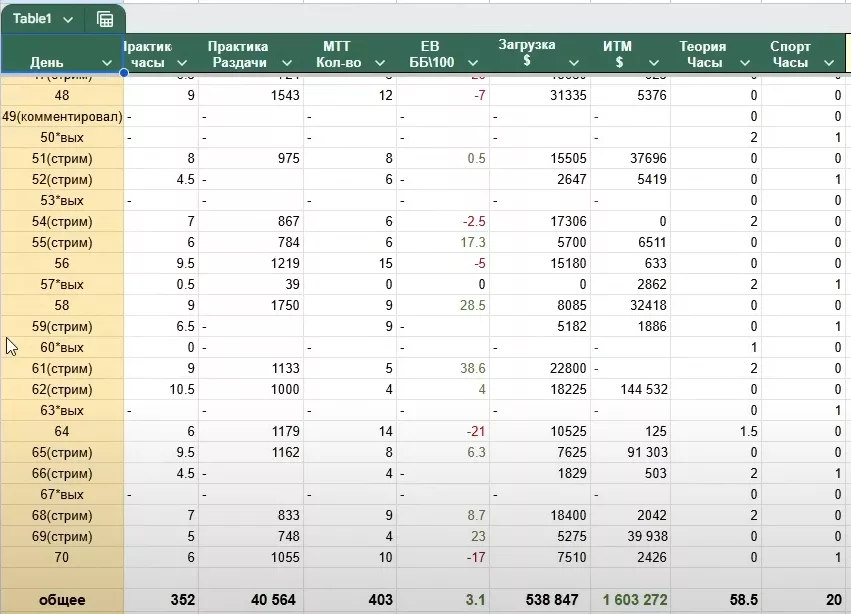This screenshot has width=851, height=614.
Task: Select the ИТМ value 39 938
Action: (x=647, y=536)
